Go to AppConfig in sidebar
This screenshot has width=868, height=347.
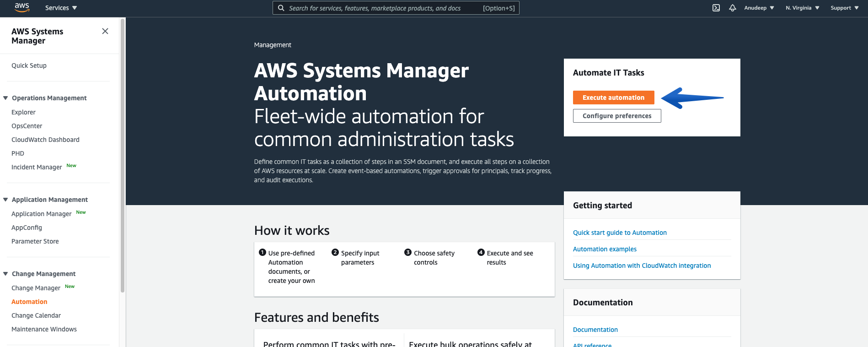pyautogui.click(x=27, y=228)
